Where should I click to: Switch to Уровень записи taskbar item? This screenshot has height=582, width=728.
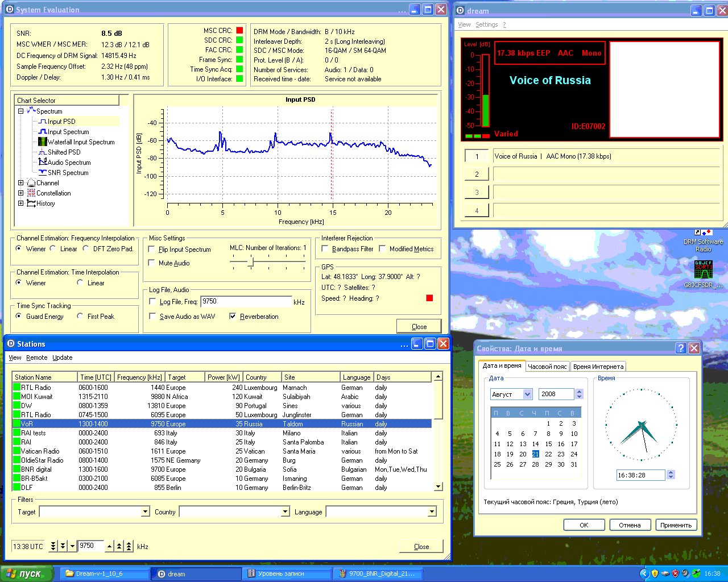click(x=287, y=573)
